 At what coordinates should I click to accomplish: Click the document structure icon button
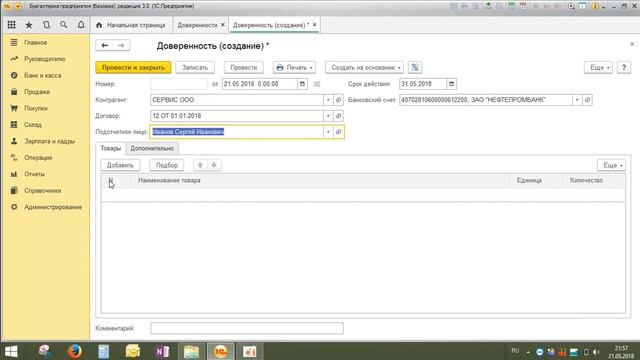pos(415,67)
